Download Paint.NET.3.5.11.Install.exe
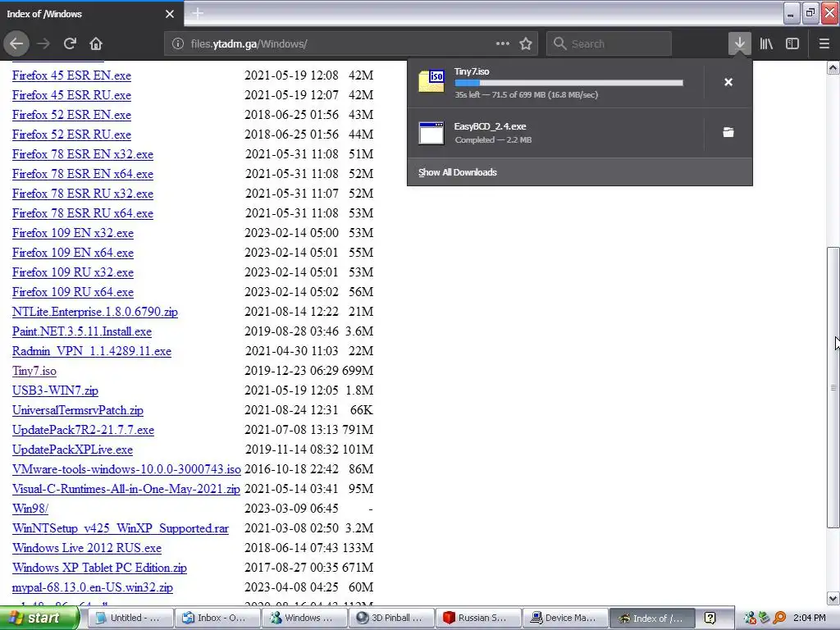Viewport: 840px width, 630px height. 82,331
